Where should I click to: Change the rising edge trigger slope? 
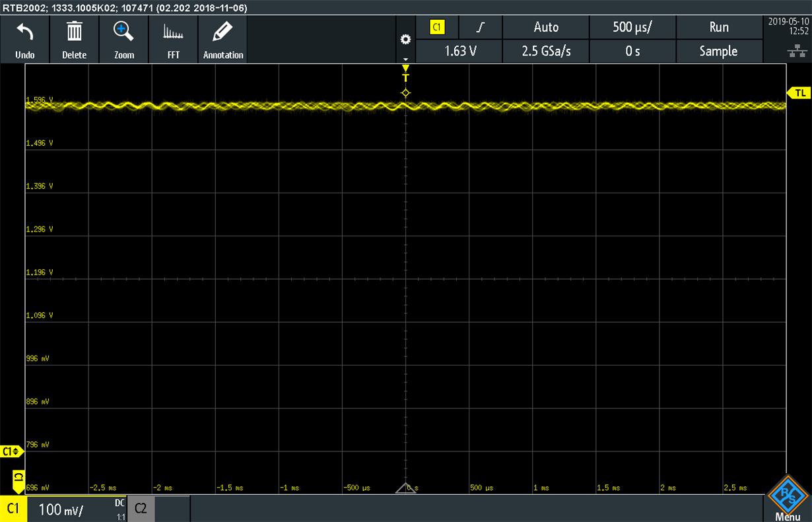click(x=481, y=27)
